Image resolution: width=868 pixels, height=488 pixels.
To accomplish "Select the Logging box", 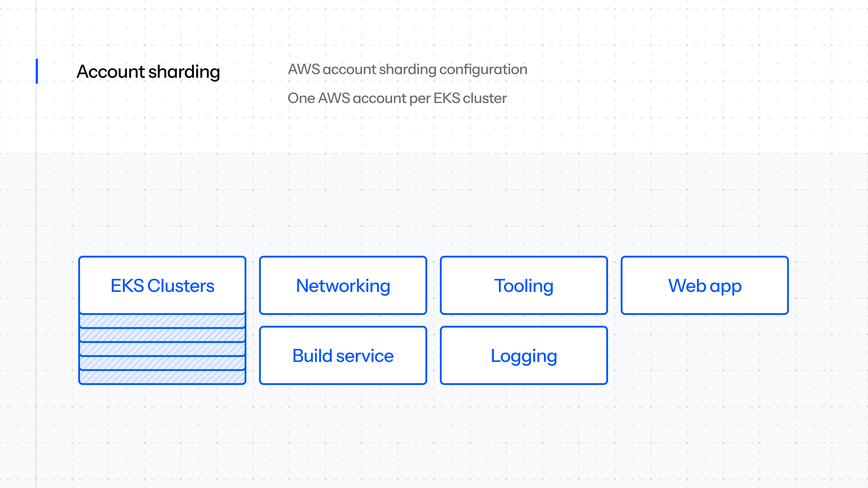I will [524, 355].
